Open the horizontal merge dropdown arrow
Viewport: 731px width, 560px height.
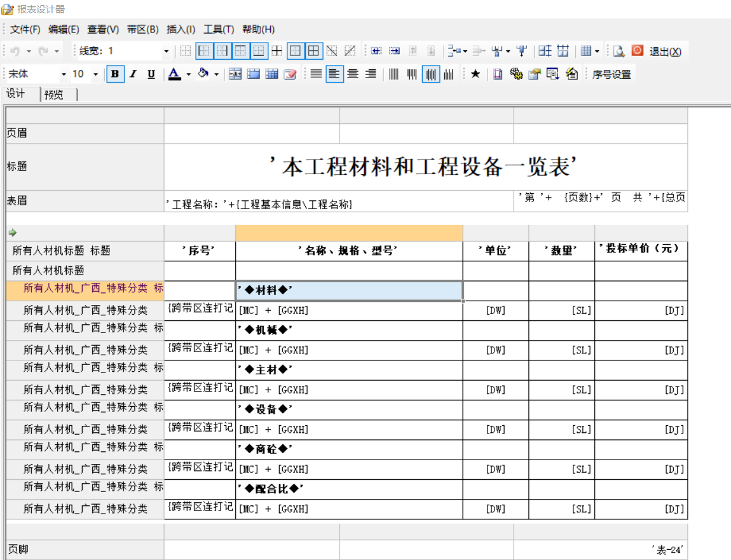[x=465, y=51]
